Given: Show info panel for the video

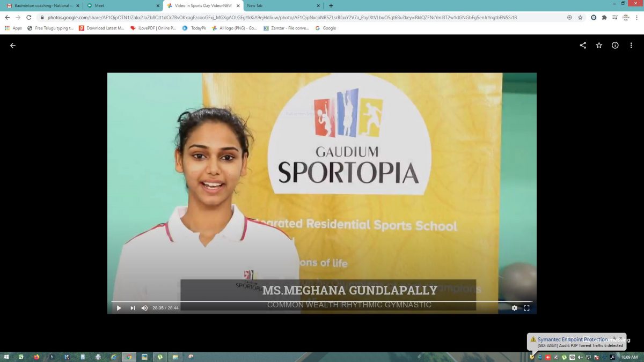Looking at the screenshot, I should pyautogui.click(x=615, y=46).
